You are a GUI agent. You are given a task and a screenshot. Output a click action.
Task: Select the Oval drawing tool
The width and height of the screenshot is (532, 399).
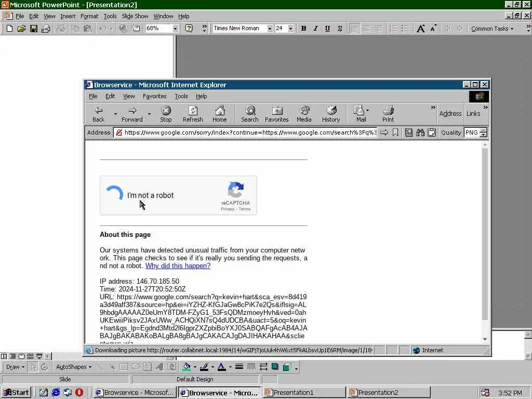click(x=136, y=367)
